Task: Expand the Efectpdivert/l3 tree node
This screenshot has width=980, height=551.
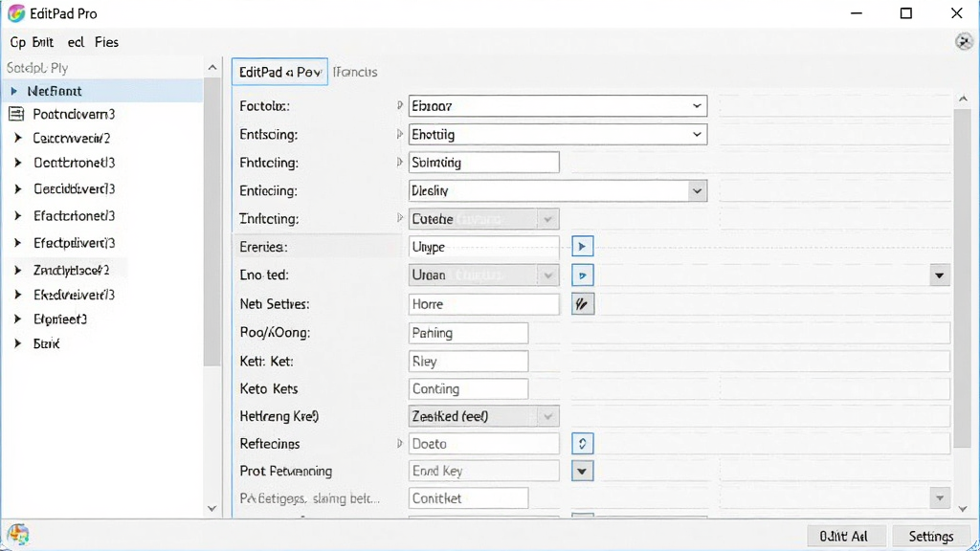Action: pyautogui.click(x=18, y=242)
